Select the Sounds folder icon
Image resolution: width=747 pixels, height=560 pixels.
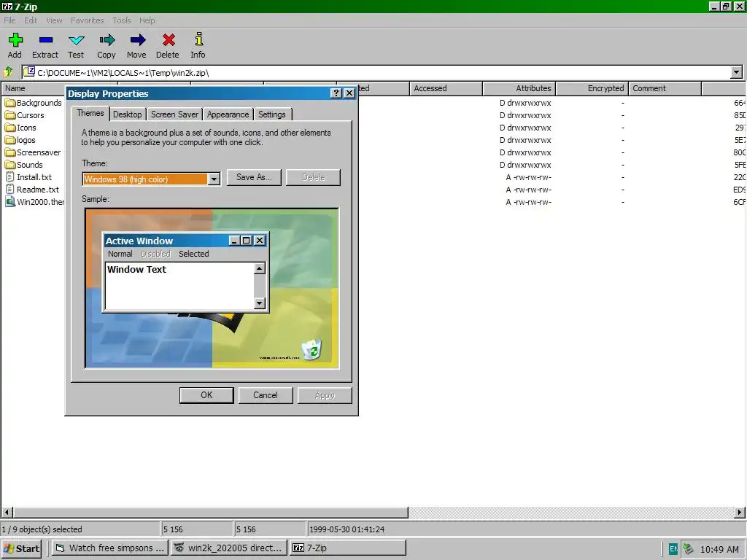(x=10, y=164)
